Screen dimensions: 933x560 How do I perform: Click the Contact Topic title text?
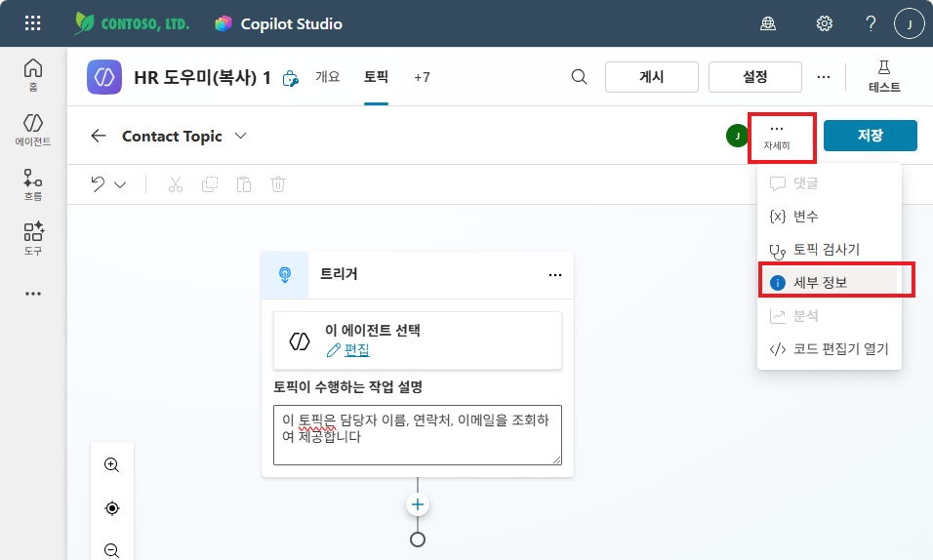coord(172,137)
